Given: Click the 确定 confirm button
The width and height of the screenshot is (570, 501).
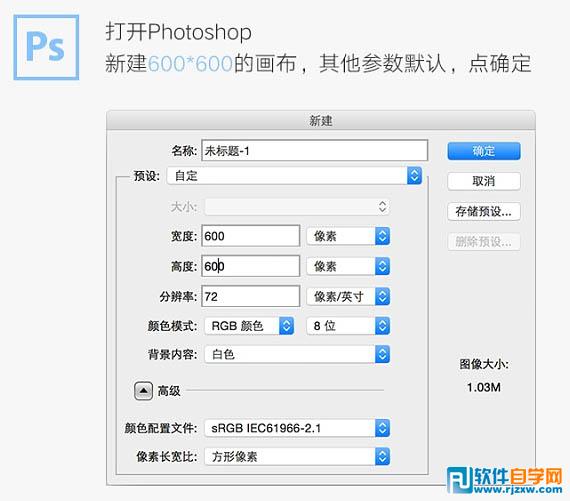Looking at the screenshot, I should pos(484,151).
